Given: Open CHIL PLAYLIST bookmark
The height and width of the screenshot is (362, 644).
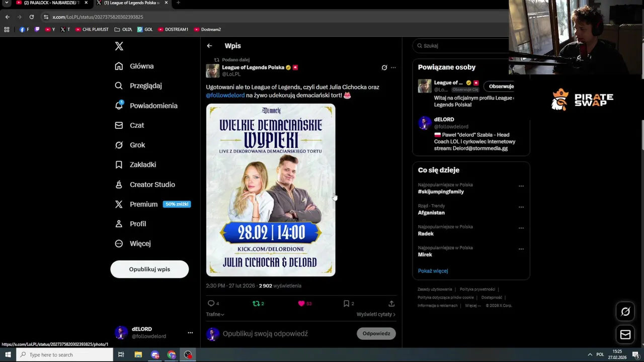Looking at the screenshot, I should (92, 30).
